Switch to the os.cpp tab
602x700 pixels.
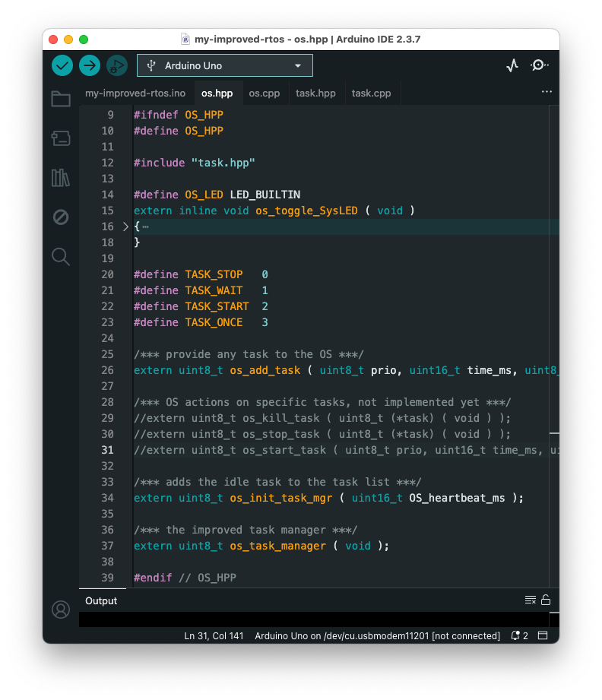265,93
